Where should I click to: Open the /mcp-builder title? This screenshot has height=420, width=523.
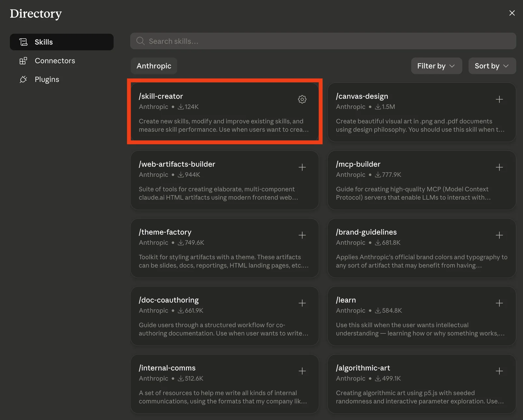pyautogui.click(x=358, y=164)
